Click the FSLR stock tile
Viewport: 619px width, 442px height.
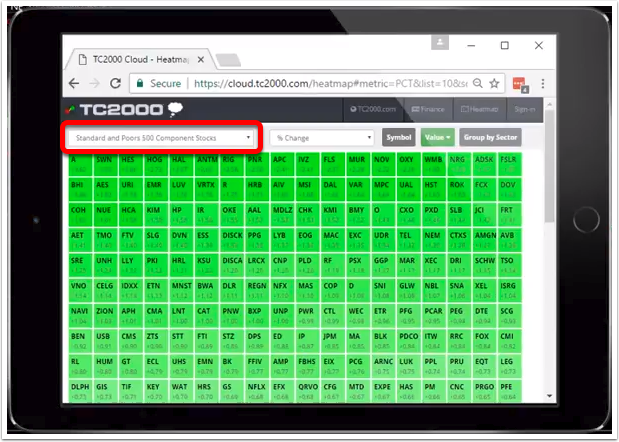coord(509,165)
